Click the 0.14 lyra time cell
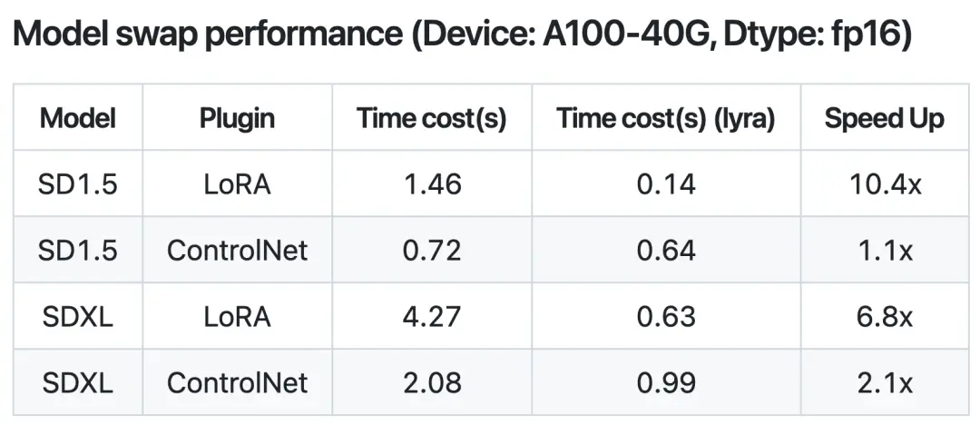 coord(666,184)
